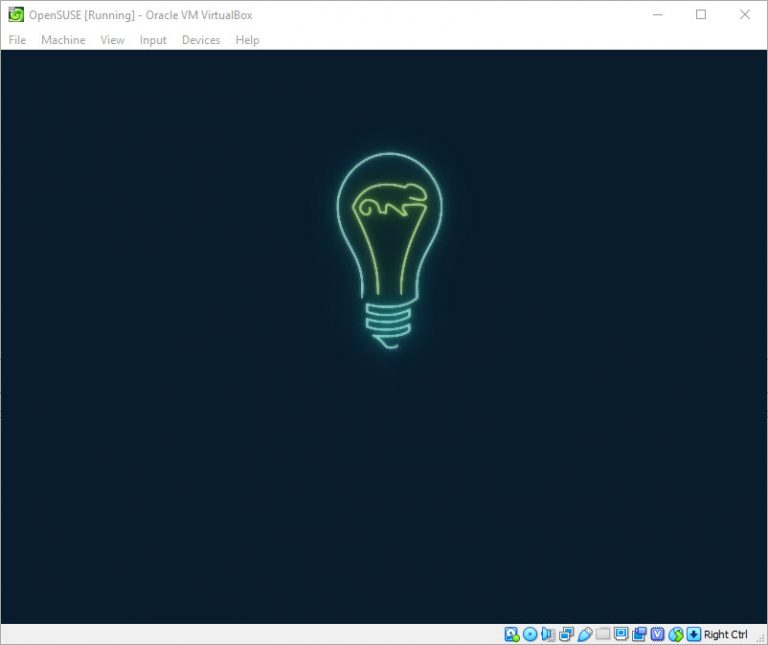Screen dimensions: 768x645
Task: Open the Devices menu
Action: point(201,40)
